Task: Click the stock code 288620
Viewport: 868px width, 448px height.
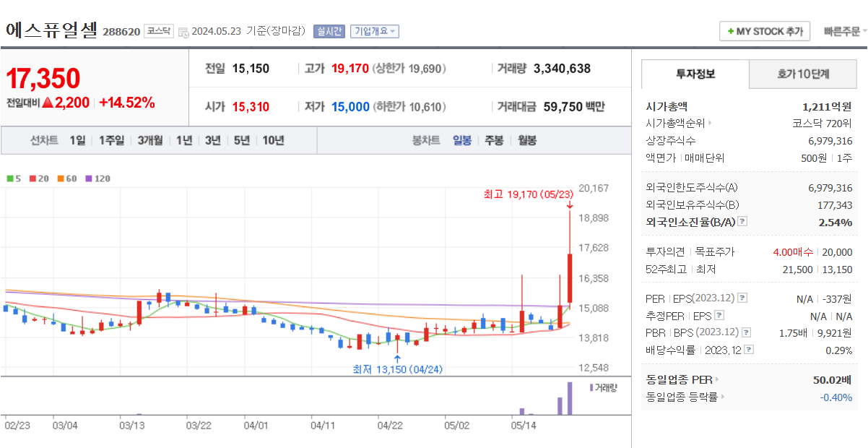Action: [121, 32]
